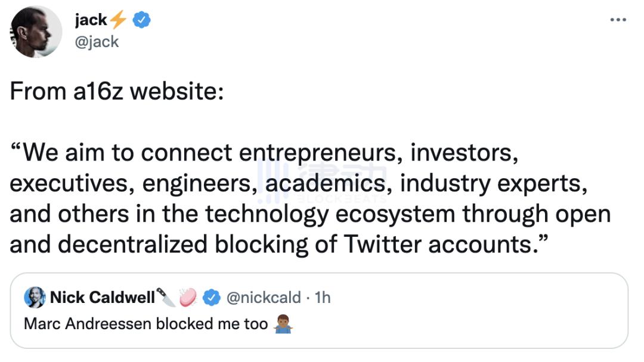Click jack's blue verified badge
644x362 pixels.
(x=141, y=20)
